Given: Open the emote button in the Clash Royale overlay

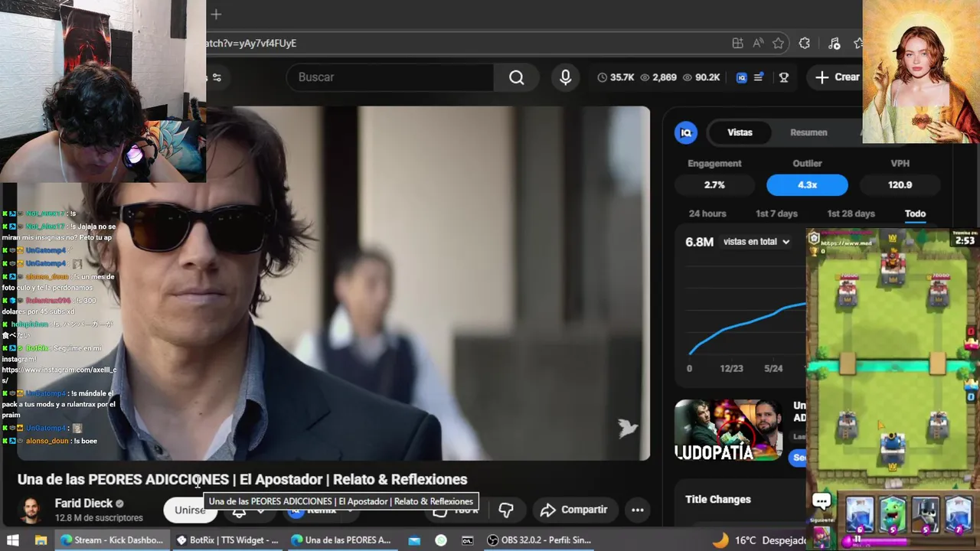Looking at the screenshot, I should [x=822, y=502].
